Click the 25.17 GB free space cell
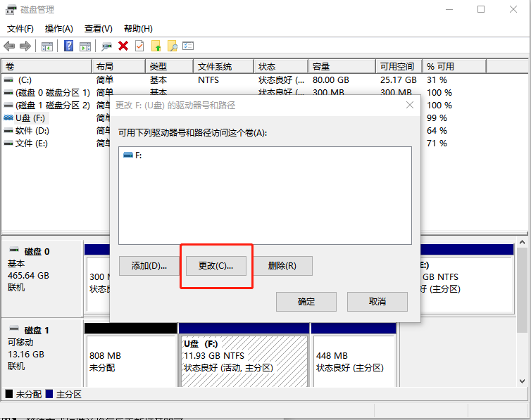 pyautogui.click(x=399, y=80)
